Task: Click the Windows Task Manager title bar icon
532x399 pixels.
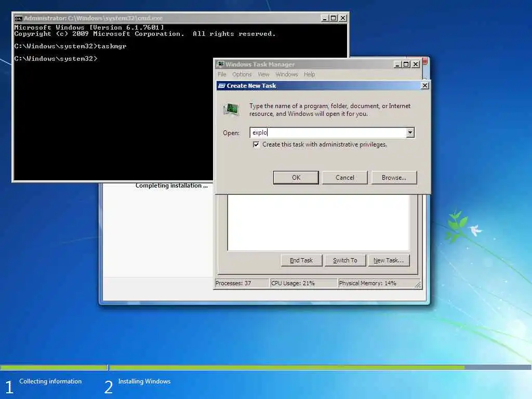Action: [221, 64]
